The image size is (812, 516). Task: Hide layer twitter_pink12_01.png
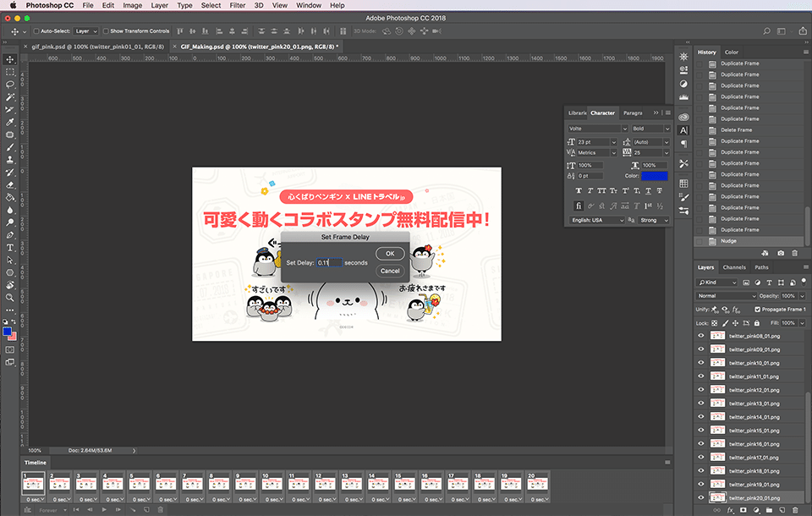(701, 390)
